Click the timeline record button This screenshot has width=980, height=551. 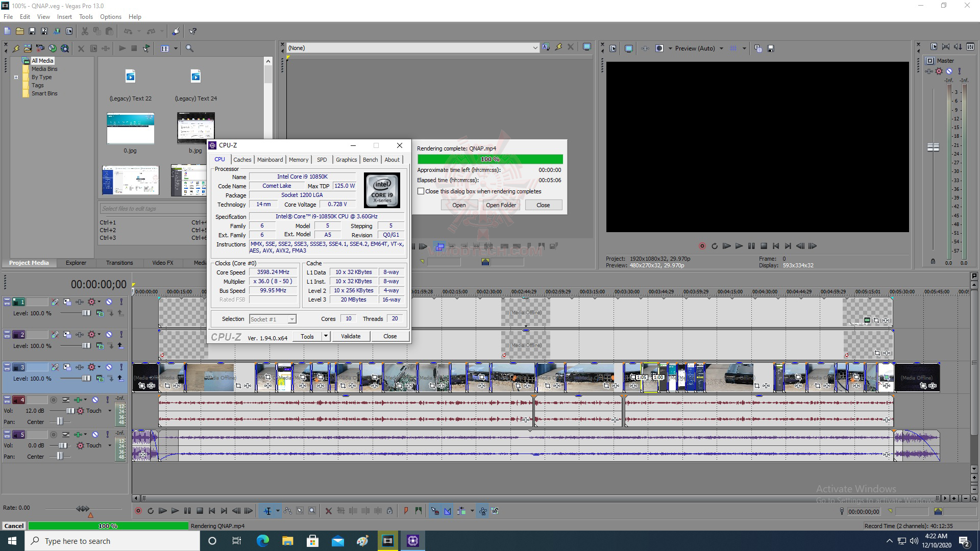click(138, 511)
